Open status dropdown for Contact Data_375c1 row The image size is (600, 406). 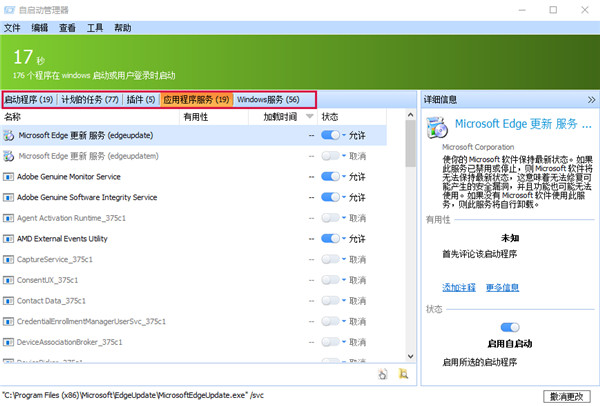(344, 300)
